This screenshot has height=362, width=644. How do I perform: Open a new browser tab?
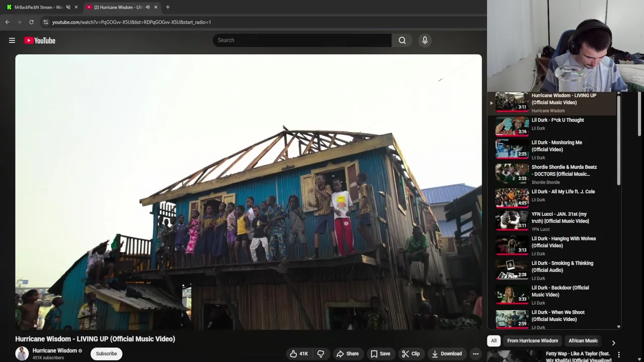168,7
